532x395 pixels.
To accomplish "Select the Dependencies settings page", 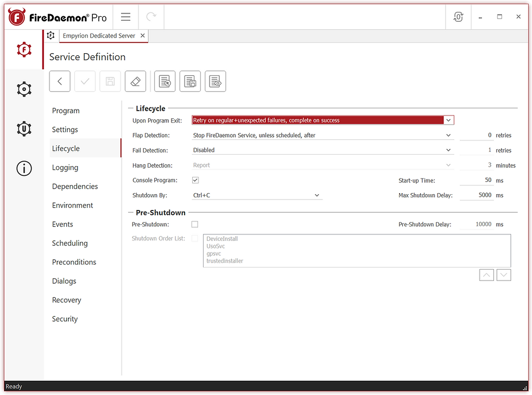I will [x=75, y=186].
